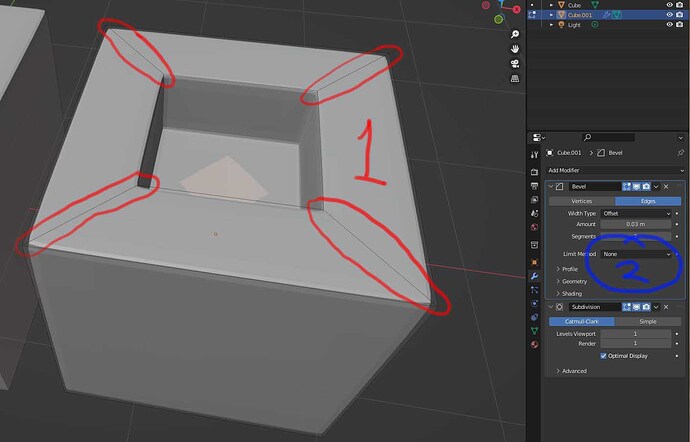Click the red X axis on the navigation gizmo
Screen dimensions: 690x442
(x=516, y=9)
